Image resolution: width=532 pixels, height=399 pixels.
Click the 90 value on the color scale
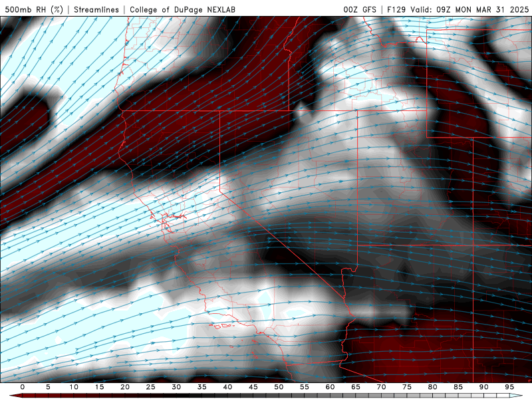pos(483,387)
